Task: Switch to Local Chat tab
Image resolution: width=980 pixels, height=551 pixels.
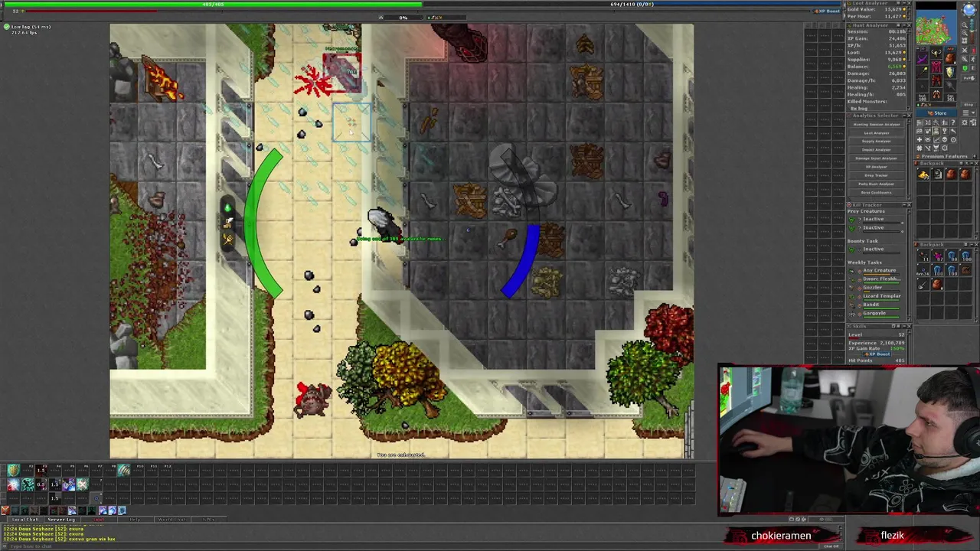Action: coord(25,520)
